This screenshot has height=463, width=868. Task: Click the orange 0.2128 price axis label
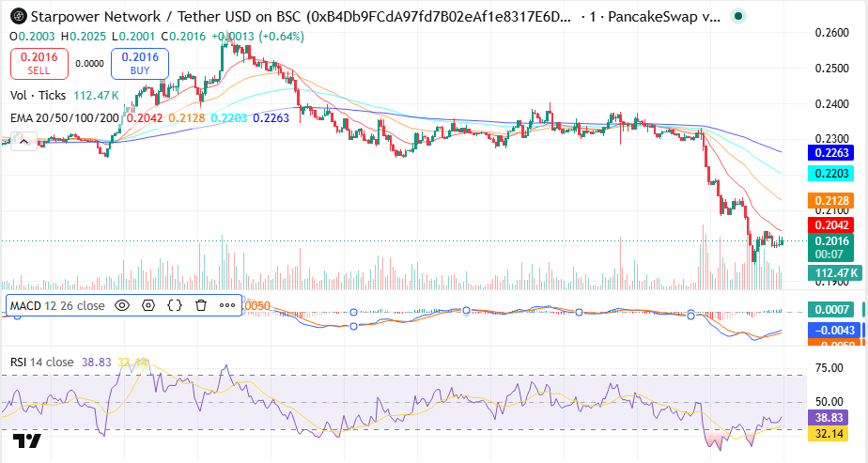point(831,201)
